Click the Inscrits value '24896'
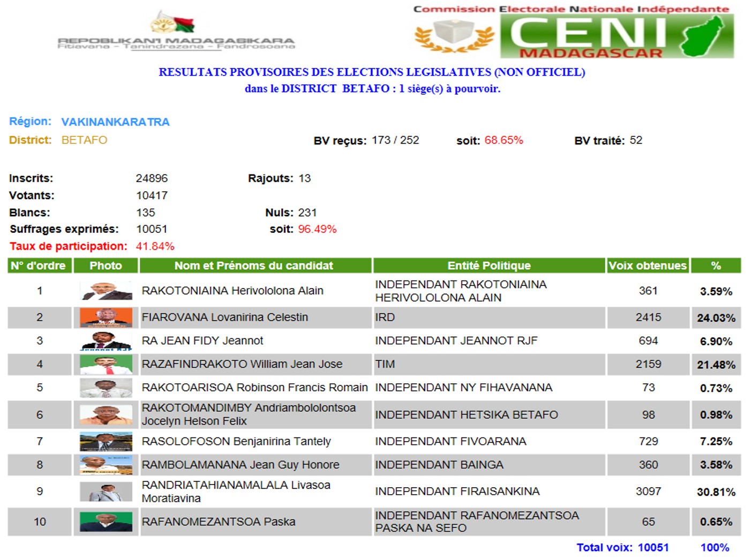Image resolution: width=752 pixels, height=560 pixels. (152, 178)
